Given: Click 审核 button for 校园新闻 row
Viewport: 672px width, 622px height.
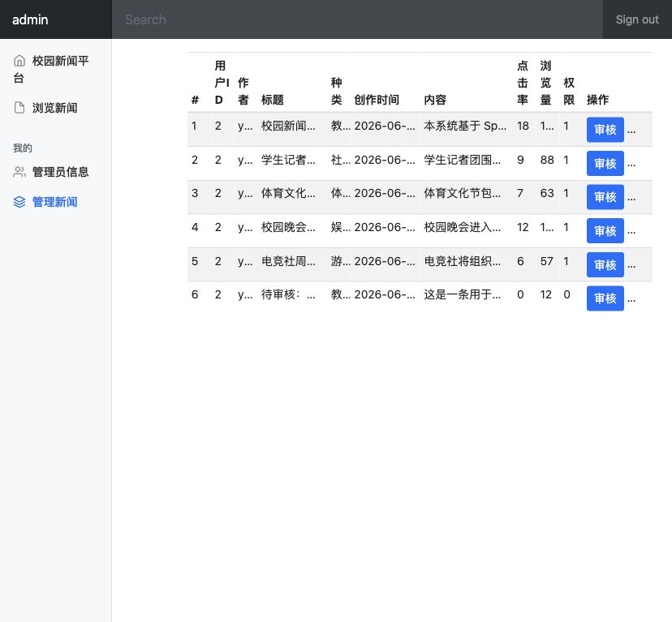Looking at the screenshot, I should 605,130.
